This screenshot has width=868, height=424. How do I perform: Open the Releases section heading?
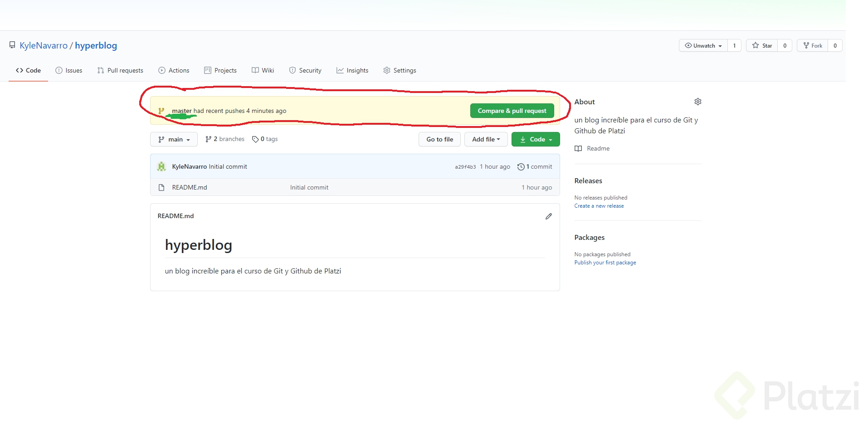click(x=588, y=180)
